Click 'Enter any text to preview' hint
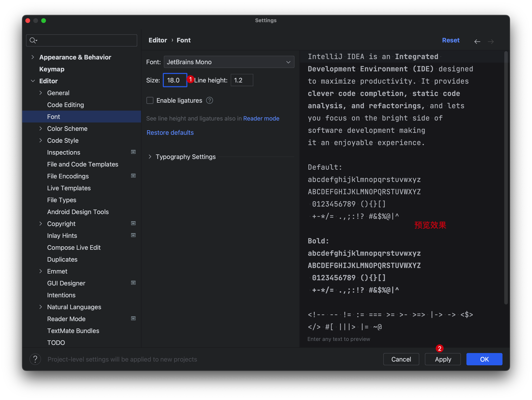This screenshot has width=532, height=400. click(x=339, y=339)
